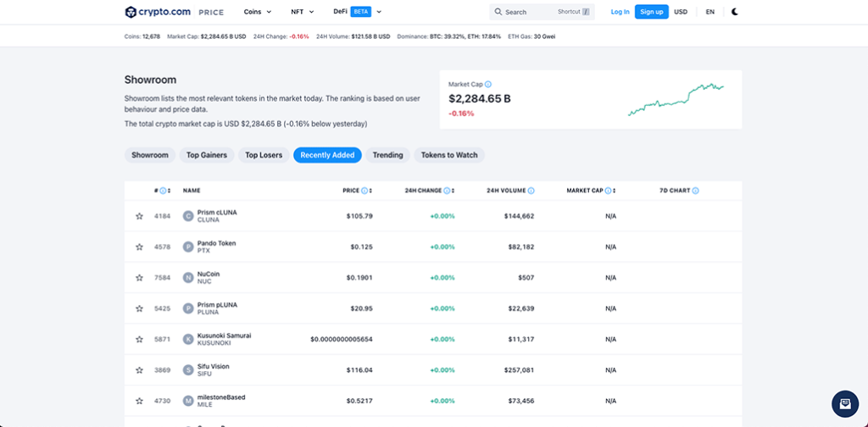The height and width of the screenshot is (427, 868).
Task: Click the NuCoin coin icon
Action: (188, 278)
